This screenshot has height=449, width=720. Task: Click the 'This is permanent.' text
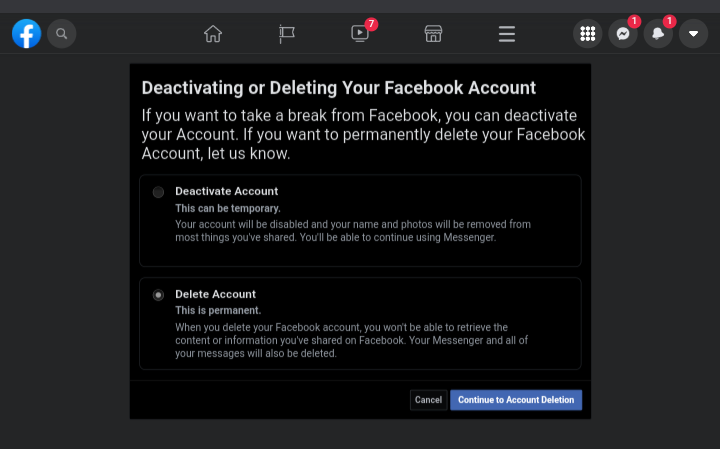(218, 310)
